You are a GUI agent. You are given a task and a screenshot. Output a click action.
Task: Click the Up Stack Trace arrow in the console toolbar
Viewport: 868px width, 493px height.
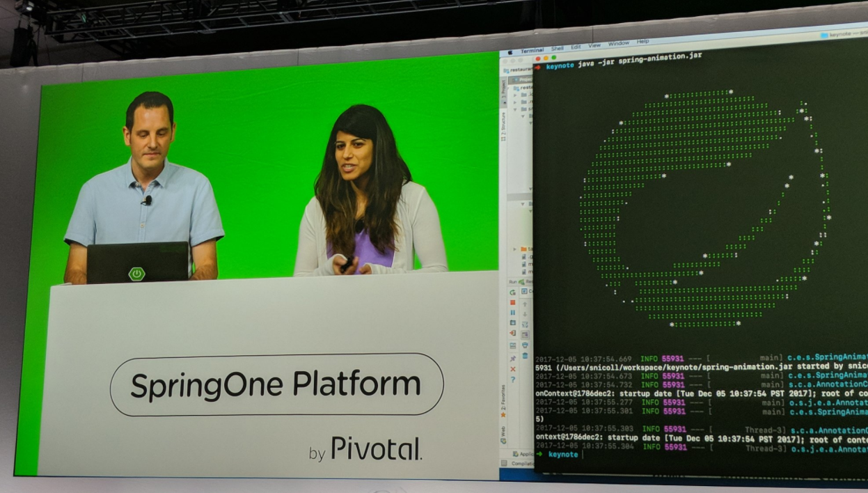[x=525, y=304]
